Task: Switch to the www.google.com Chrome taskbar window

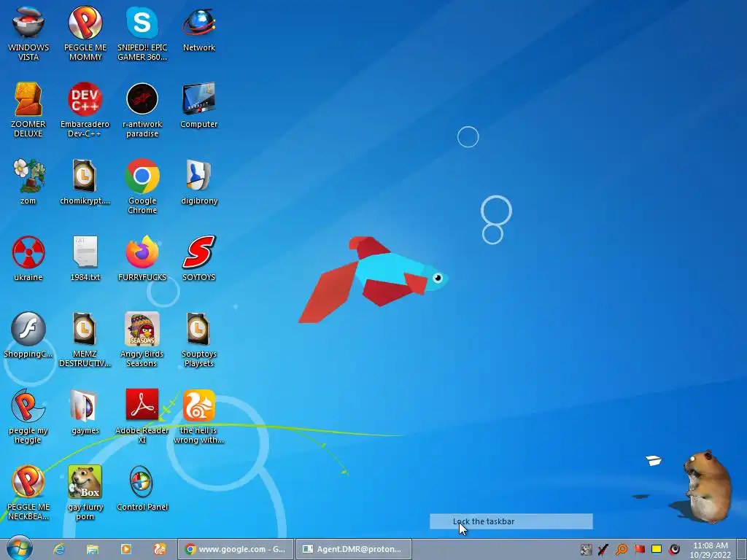Action: coord(236,549)
